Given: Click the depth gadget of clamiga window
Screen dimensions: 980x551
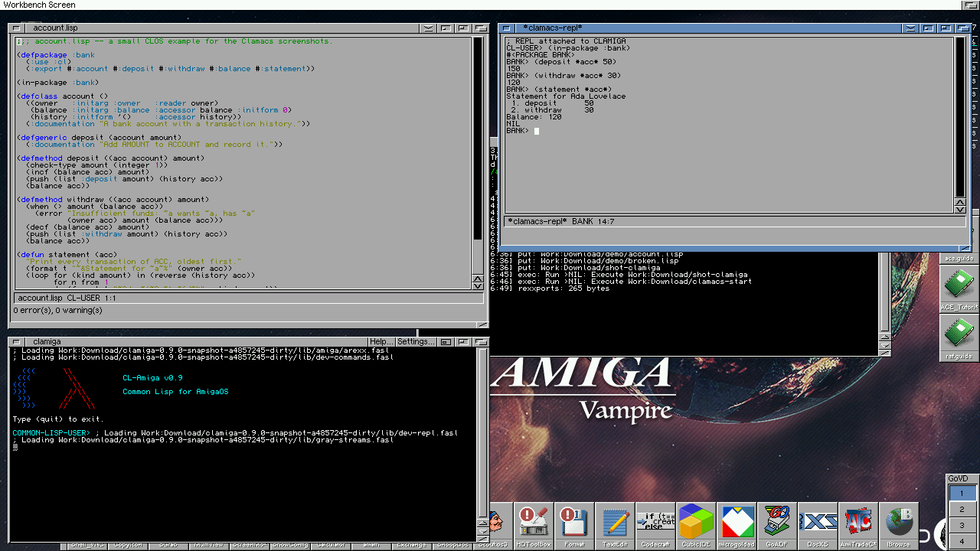Looking at the screenshot, I should (482, 341).
